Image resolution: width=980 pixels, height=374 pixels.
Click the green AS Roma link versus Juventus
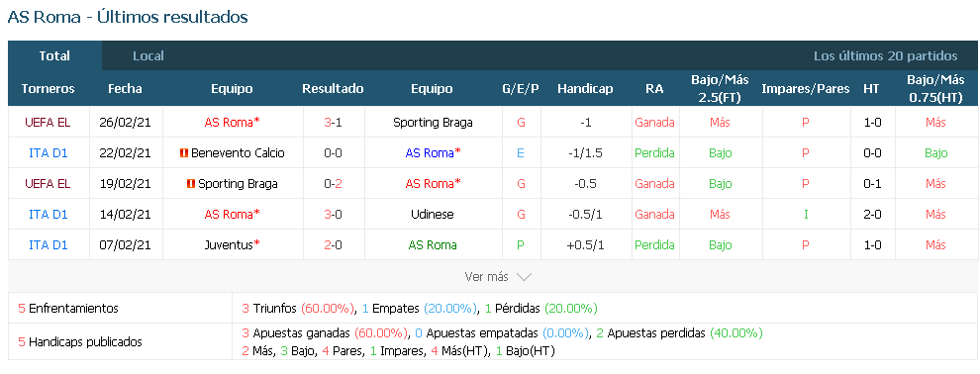[x=433, y=244]
